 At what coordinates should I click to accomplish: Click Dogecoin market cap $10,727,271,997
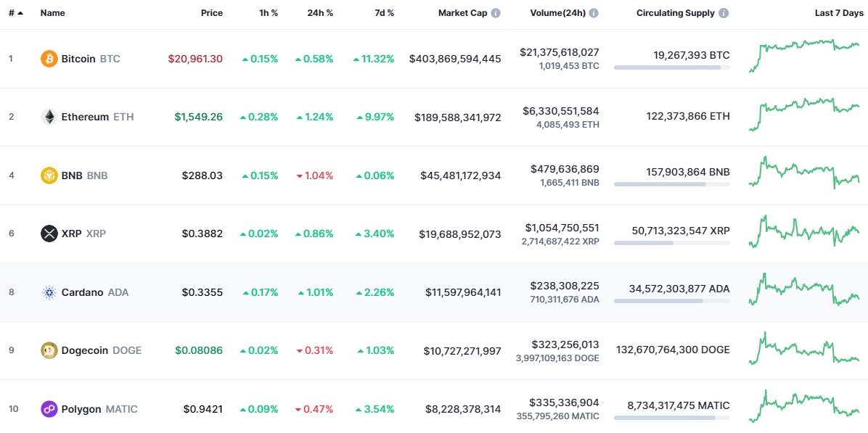coord(462,350)
